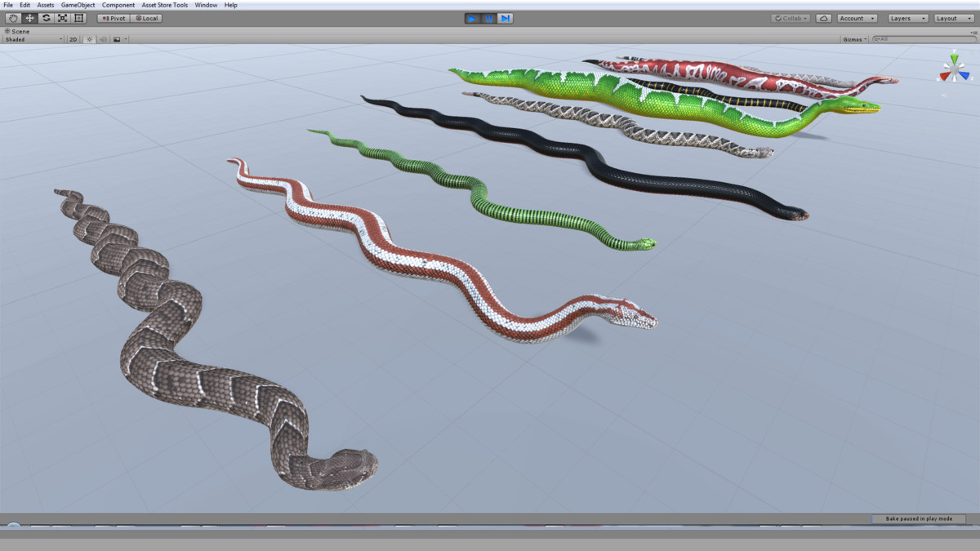The width and height of the screenshot is (980, 551).
Task: Open the Gizmos dropdown
Action: pyautogui.click(x=853, y=38)
